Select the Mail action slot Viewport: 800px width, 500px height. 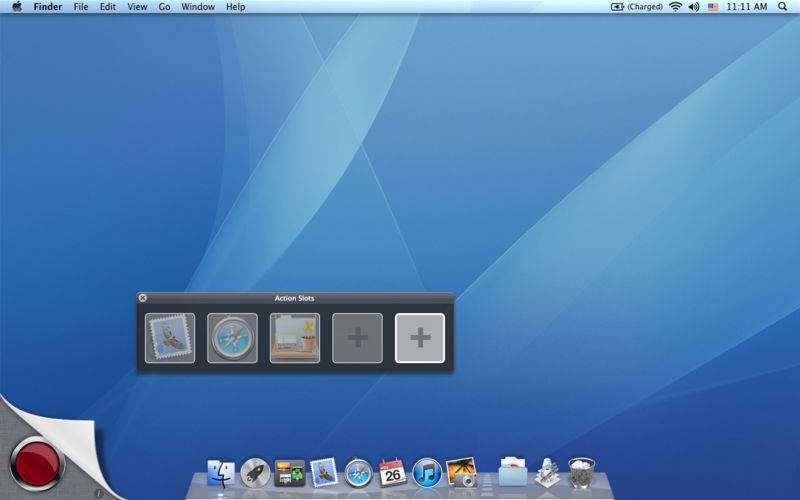pyautogui.click(x=170, y=338)
